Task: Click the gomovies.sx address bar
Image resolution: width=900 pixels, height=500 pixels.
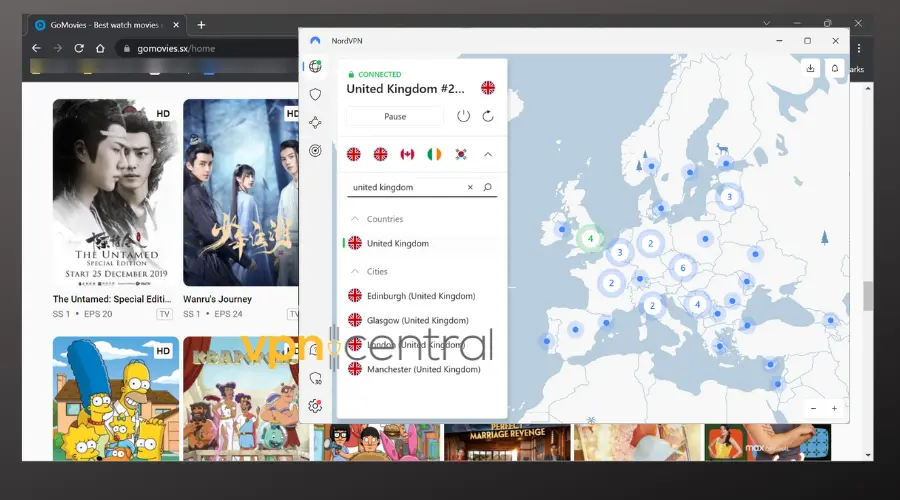Action: pos(207,48)
